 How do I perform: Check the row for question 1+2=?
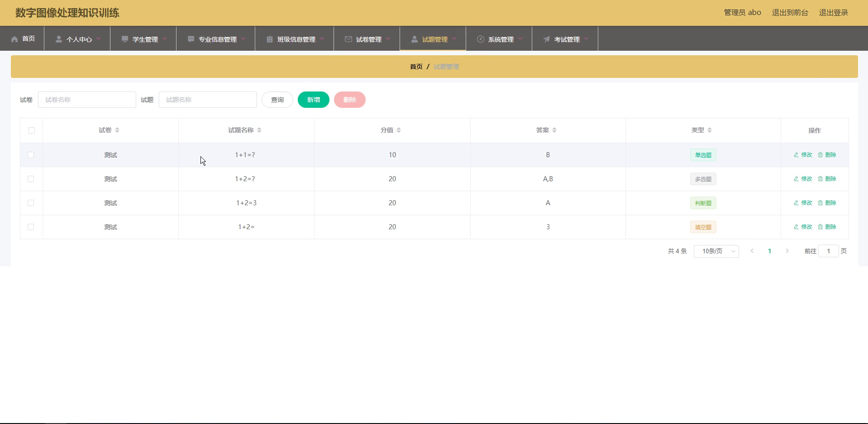point(31,227)
